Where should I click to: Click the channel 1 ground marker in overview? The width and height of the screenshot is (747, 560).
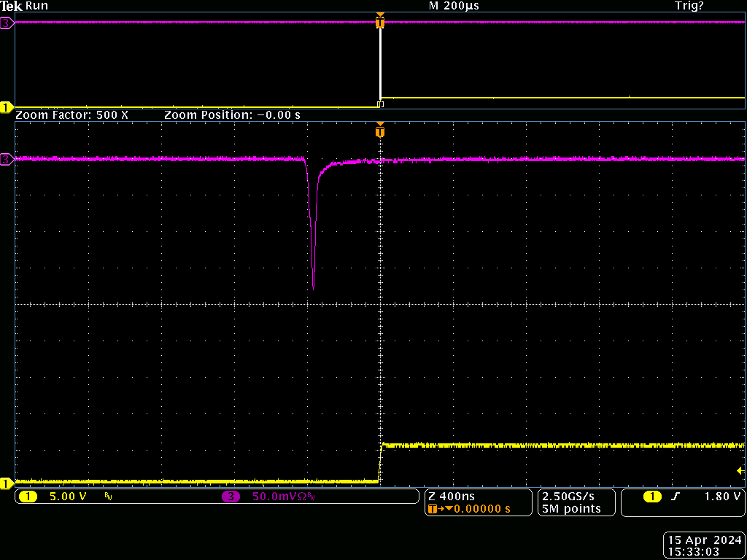(x=7, y=108)
